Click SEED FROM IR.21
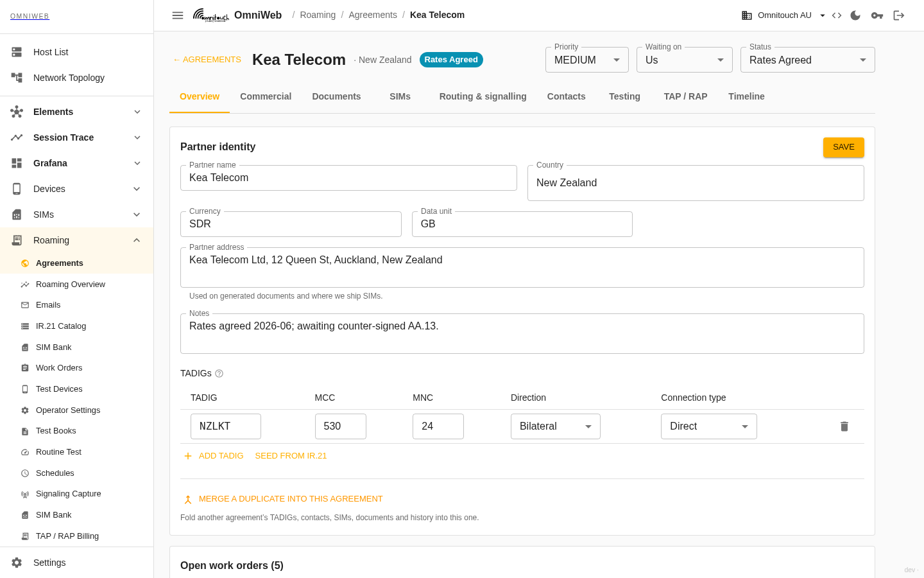Screen dimensions: 924x578 point(291,456)
